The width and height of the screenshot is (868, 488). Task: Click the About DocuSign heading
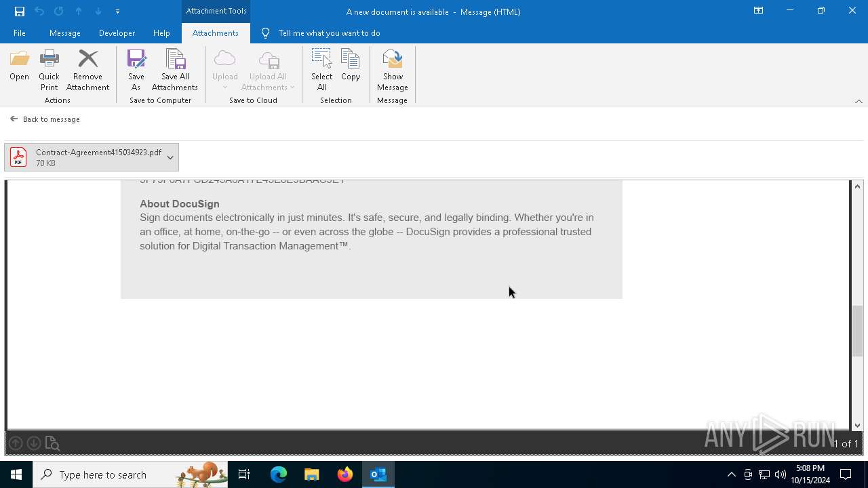click(180, 204)
